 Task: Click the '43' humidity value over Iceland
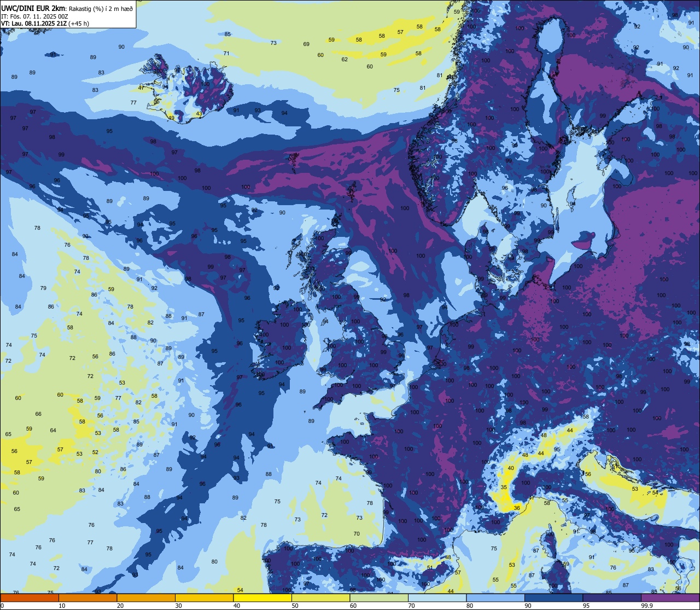point(199,114)
